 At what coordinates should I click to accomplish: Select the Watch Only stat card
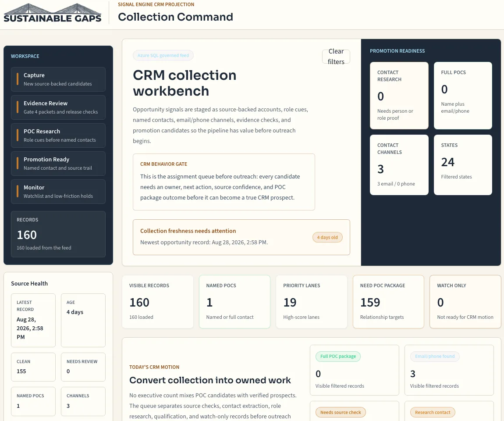pos(465,302)
